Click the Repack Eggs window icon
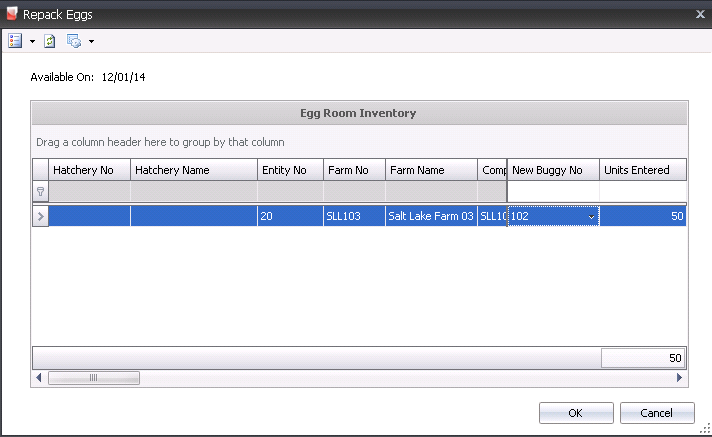 11,14
